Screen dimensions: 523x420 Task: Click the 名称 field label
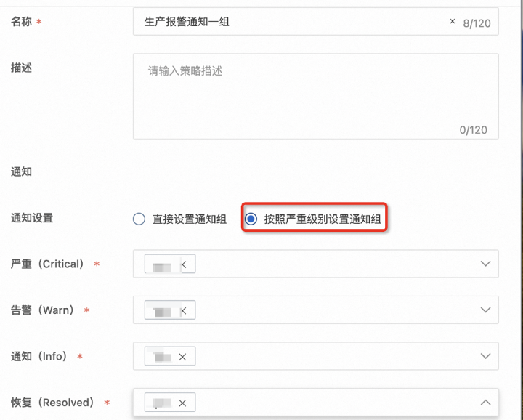pos(22,22)
